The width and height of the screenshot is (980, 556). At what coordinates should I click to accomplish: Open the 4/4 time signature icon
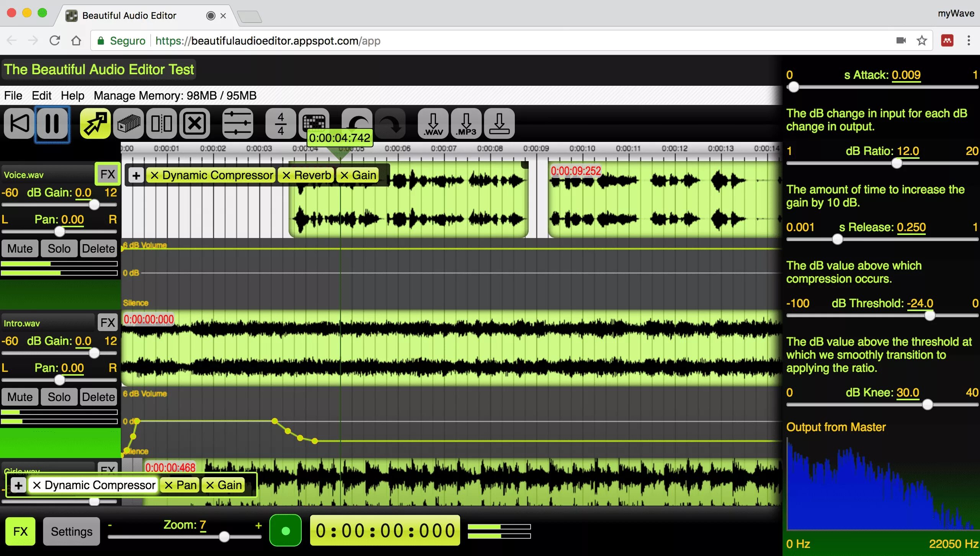click(x=281, y=124)
